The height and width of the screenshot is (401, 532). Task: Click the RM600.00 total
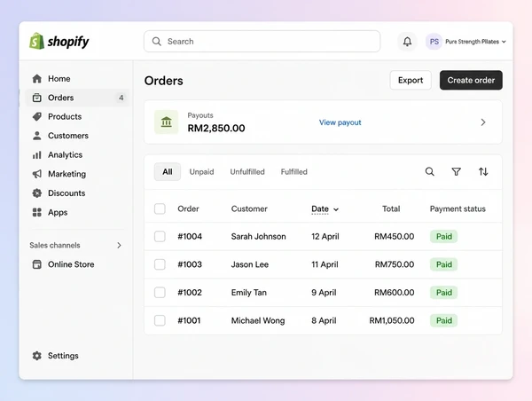coord(395,293)
